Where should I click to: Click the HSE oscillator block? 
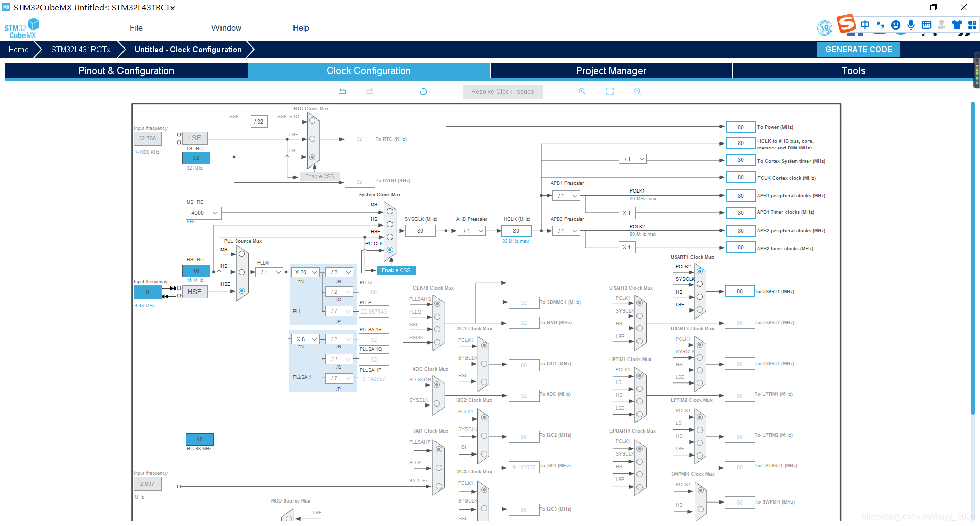pos(194,292)
